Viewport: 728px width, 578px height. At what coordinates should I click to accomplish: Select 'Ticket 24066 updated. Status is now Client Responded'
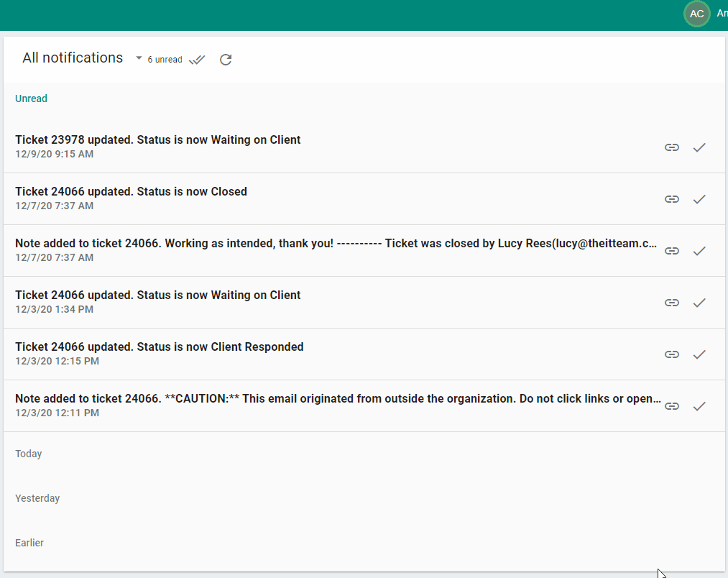364,354
